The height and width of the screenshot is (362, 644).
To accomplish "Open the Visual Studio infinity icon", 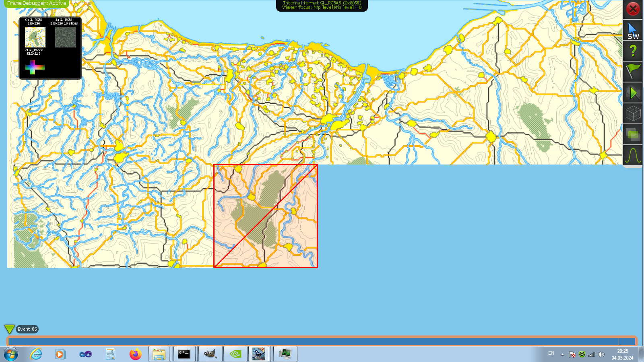I will click(85, 354).
